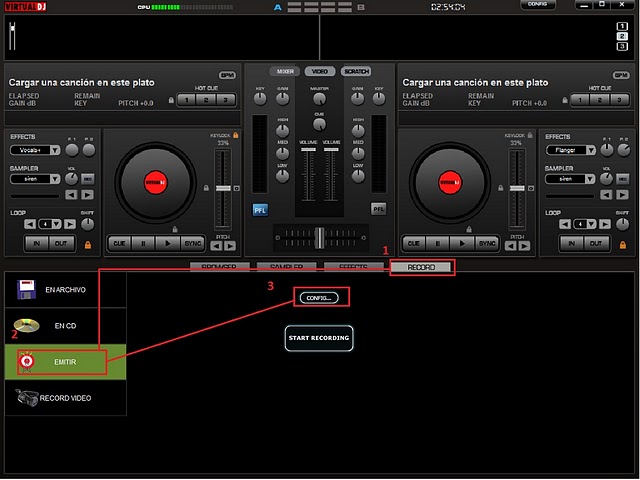640x480 pixels.
Task: Switch to the RECORD tab
Action: pyautogui.click(x=421, y=267)
